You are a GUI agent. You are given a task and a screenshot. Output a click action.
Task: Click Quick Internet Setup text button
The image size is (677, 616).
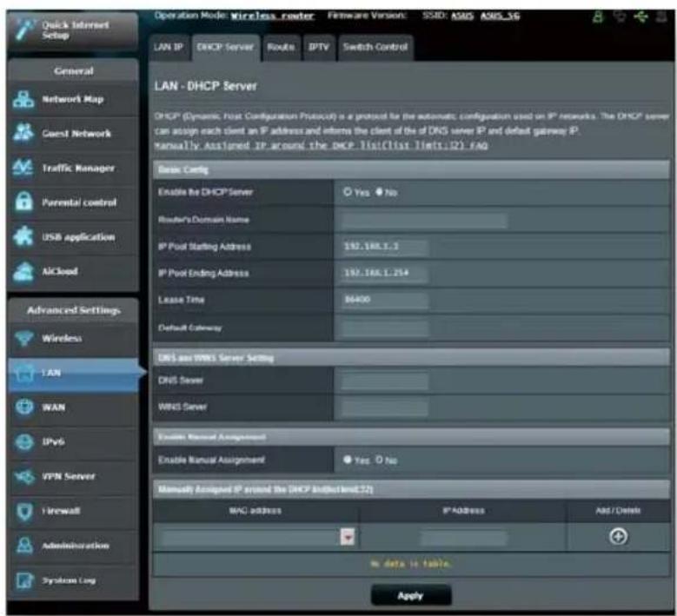point(76,30)
